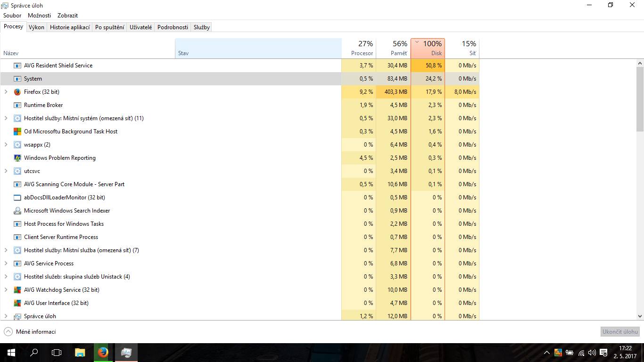Open taskbar search magnifier

point(34,353)
